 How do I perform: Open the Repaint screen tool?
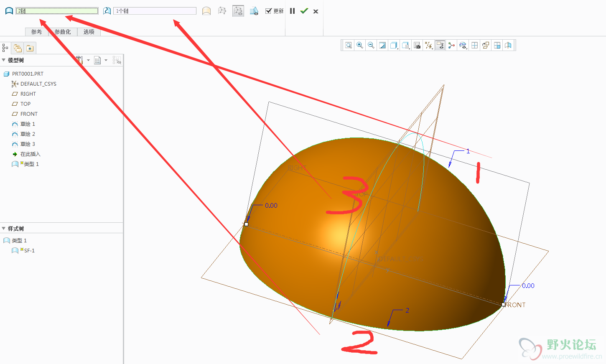382,45
